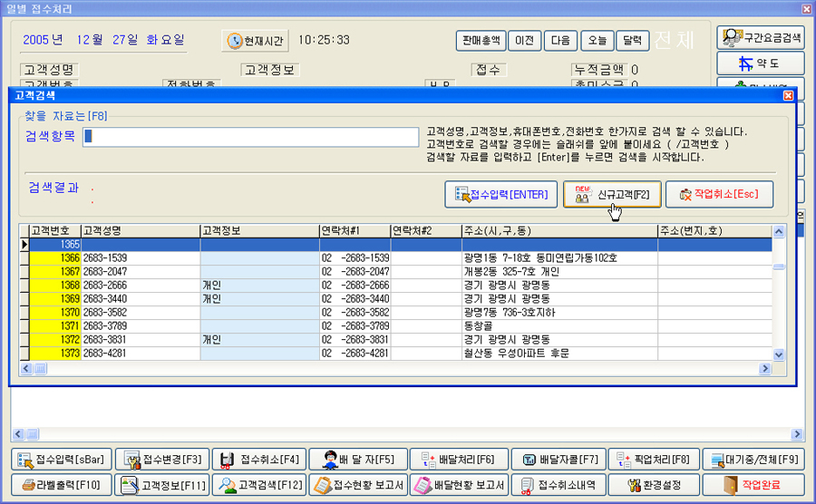Click 접수입력[sBar] toolbar button
The width and height of the screenshot is (816, 504).
coord(62,460)
